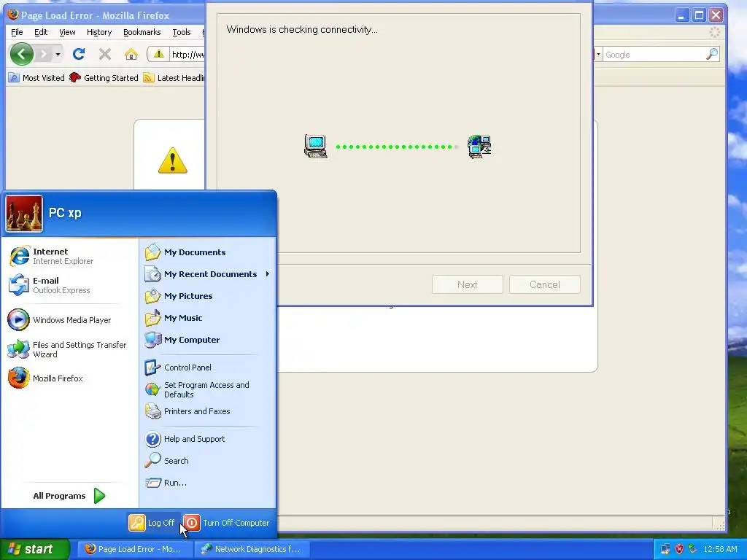Screen dimensions: 747x560
Task: Open search engine selector dropdown
Action: click(598, 54)
